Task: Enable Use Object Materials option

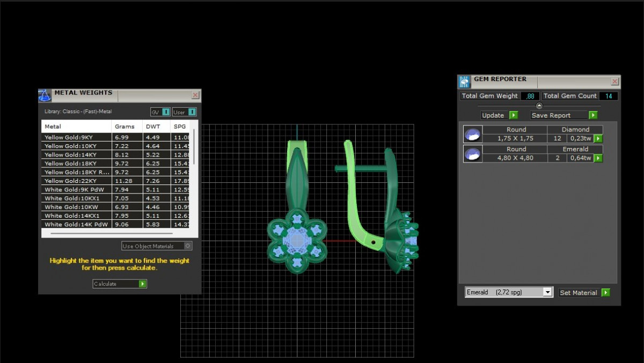Action: pyautogui.click(x=187, y=246)
